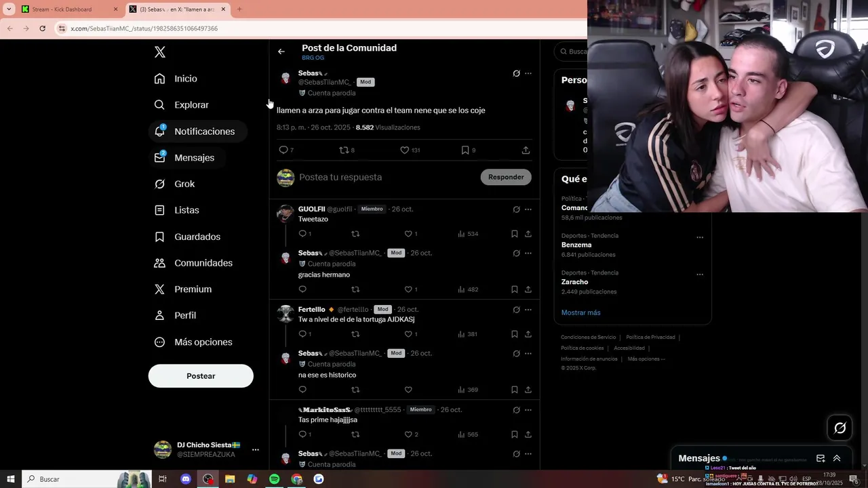This screenshot has height=488, width=868.
Task: Open Discord from the taskbar
Action: pos(186,479)
